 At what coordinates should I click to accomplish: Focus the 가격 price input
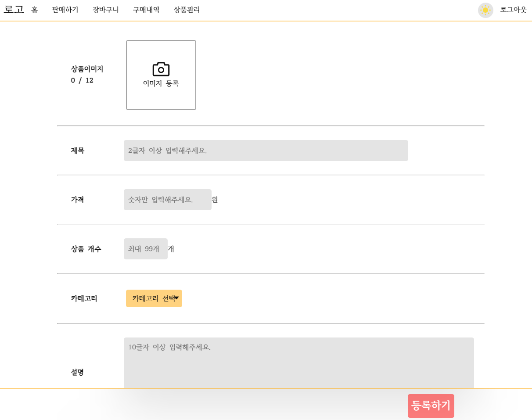tap(167, 199)
